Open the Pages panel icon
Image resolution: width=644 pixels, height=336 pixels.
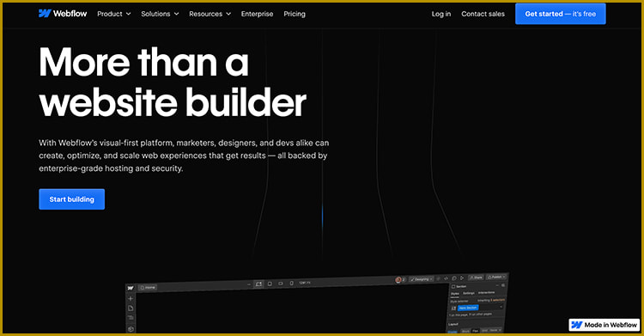click(x=131, y=308)
